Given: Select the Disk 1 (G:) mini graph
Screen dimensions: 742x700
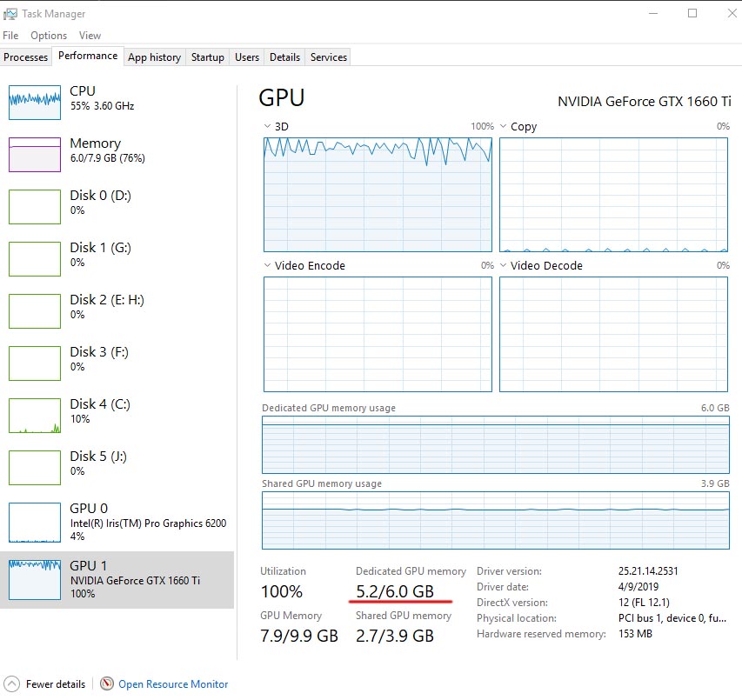Looking at the screenshot, I should pos(35,259).
